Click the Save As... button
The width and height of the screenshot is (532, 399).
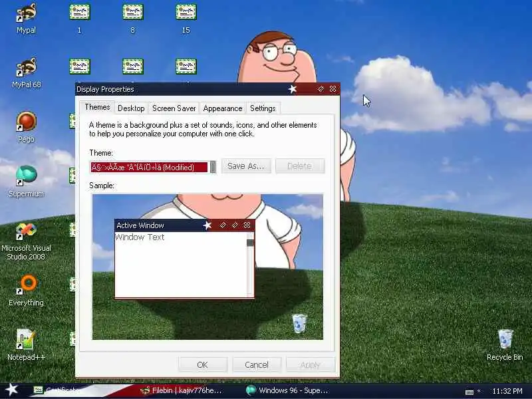tap(246, 166)
